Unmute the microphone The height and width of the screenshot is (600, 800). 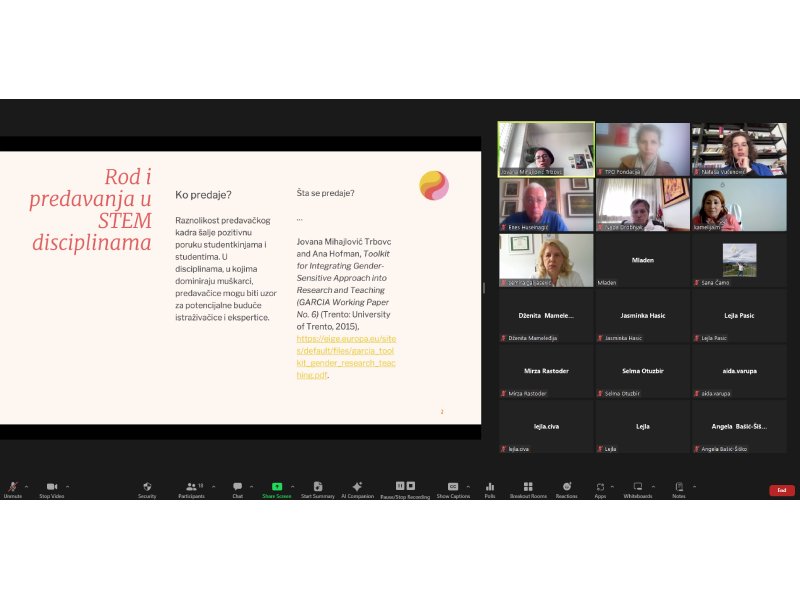coord(12,487)
